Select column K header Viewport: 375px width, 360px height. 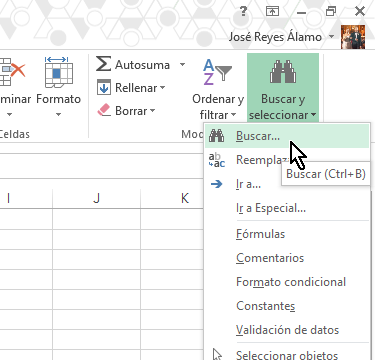coord(172,198)
